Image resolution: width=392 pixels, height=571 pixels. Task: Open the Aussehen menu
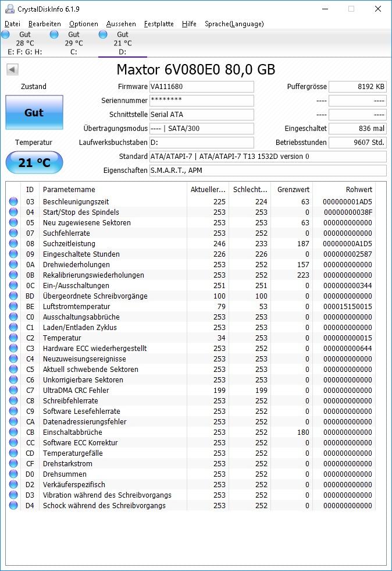[121, 24]
